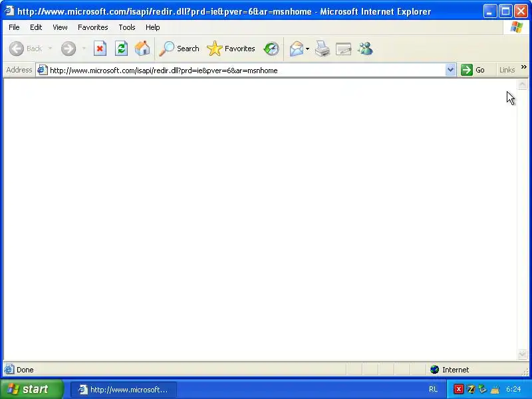Open the Favorites menu
Screen dimensions: 532x399
pyautogui.click(x=92, y=27)
